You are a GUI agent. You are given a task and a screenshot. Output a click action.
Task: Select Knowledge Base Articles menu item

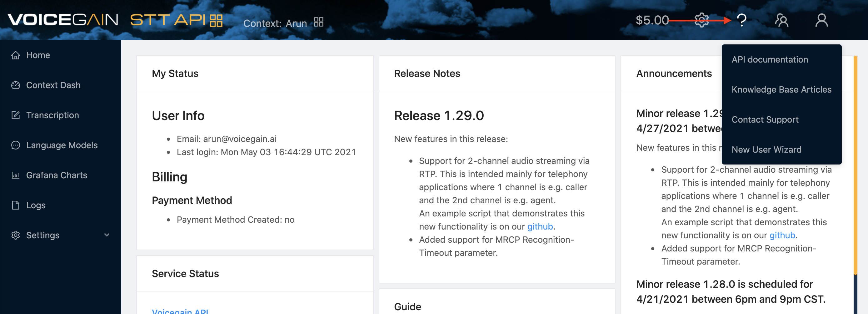point(781,89)
